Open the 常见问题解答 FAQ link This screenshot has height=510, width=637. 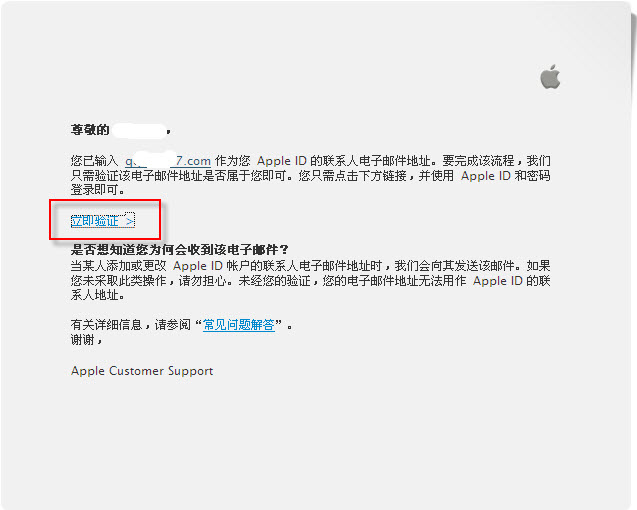coord(239,325)
